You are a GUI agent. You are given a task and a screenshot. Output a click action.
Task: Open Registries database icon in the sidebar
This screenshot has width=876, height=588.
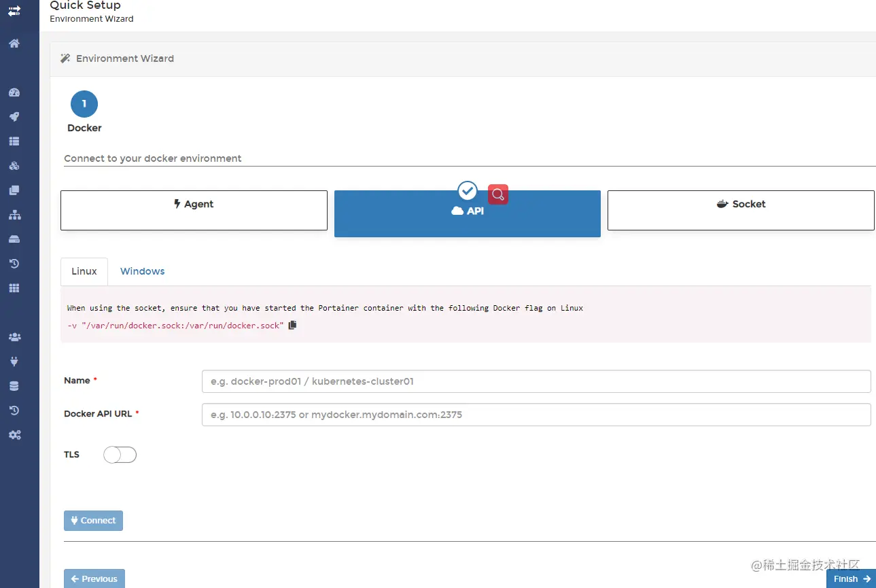click(14, 386)
